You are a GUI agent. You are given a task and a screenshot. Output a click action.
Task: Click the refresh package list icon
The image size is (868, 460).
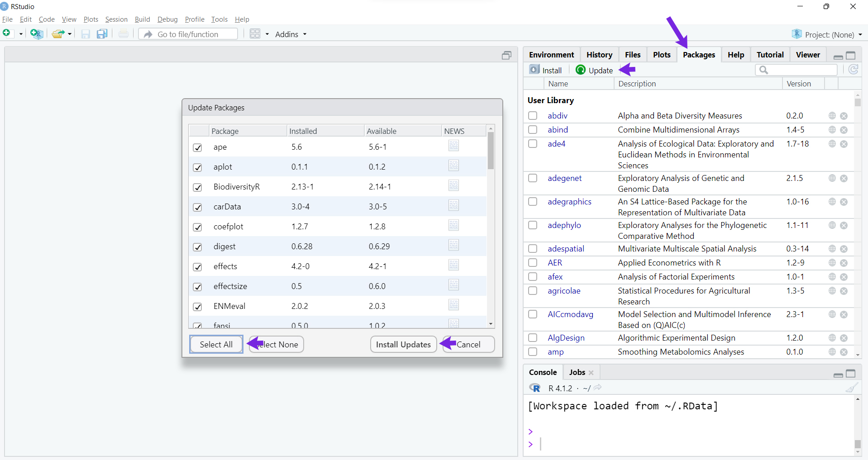click(x=853, y=70)
